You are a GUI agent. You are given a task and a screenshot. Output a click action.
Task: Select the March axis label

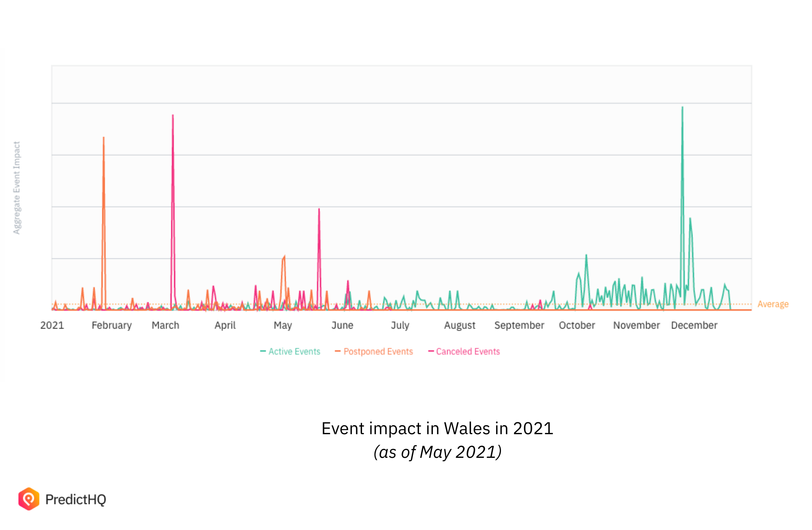(x=165, y=325)
